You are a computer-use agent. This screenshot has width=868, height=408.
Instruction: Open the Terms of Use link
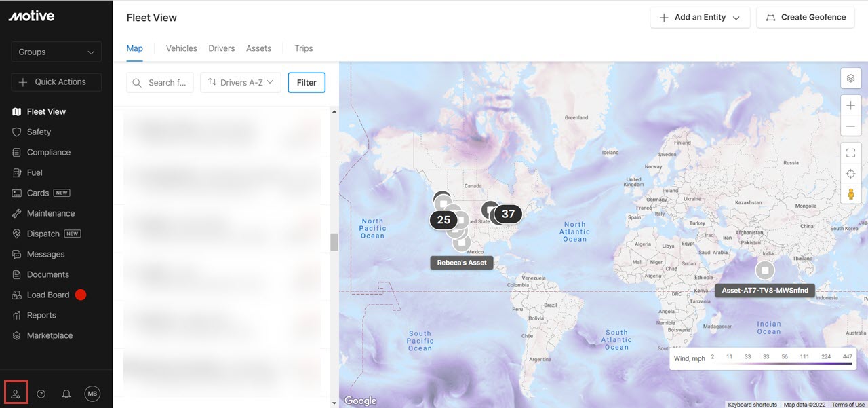tap(848, 405)
